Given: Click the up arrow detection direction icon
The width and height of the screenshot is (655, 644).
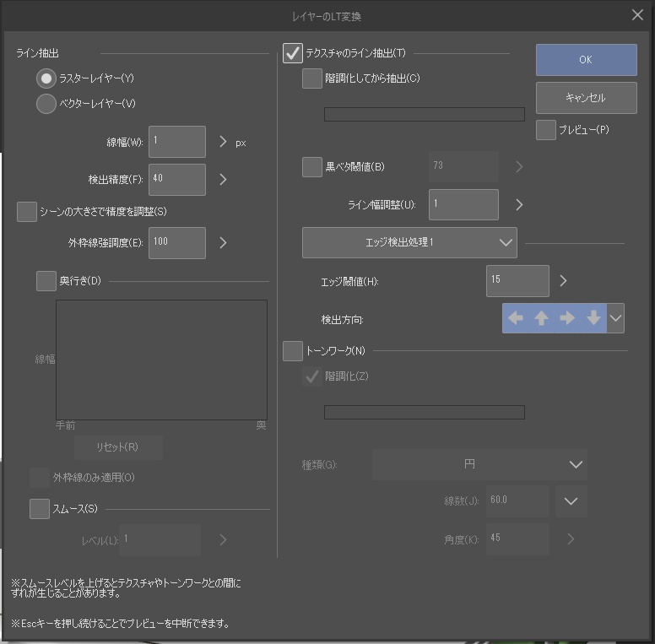Looking at the screenshot, I should 541,318.
